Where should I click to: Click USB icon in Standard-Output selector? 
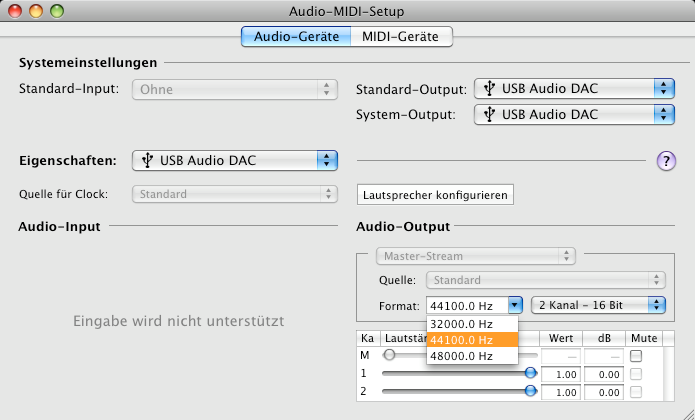(489, 88)
